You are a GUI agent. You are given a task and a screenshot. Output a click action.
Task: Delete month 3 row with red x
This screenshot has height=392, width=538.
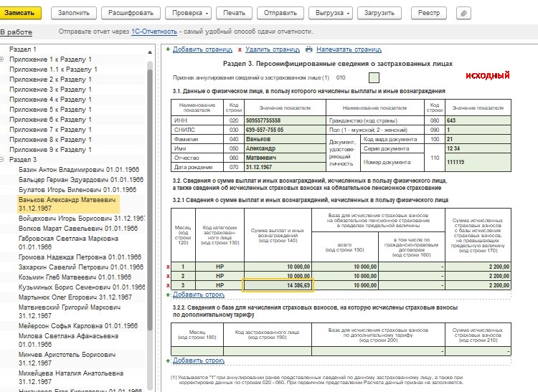[168, 285]
